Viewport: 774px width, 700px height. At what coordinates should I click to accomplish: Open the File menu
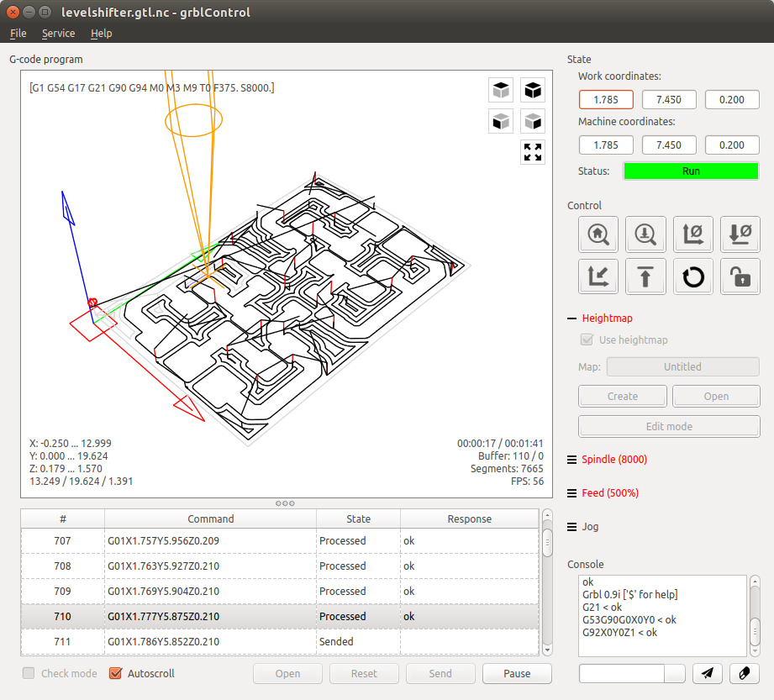(18, 33)
